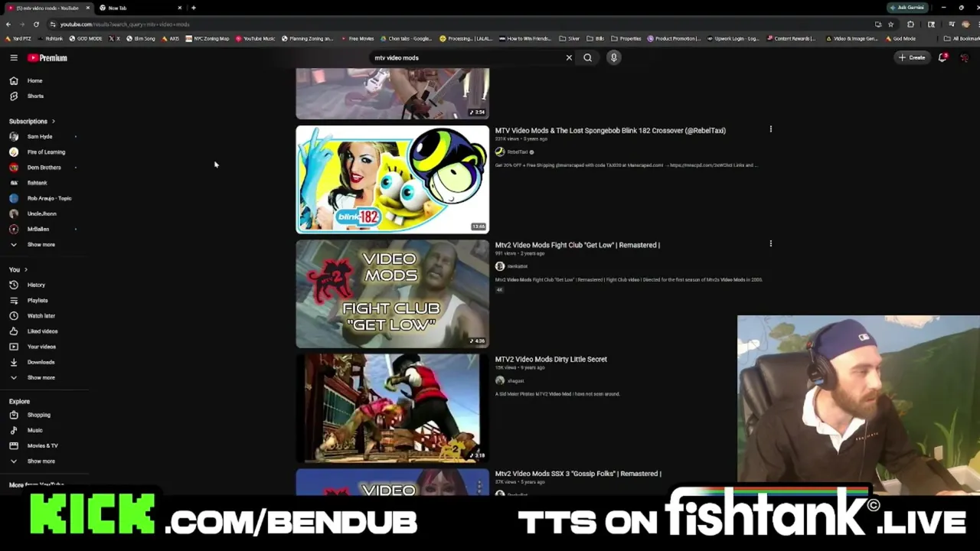Image resolution: width=980 pixels, height=551 pixels.
Task: Click the Ask Gemini button
Action: (x=907, y=8)
